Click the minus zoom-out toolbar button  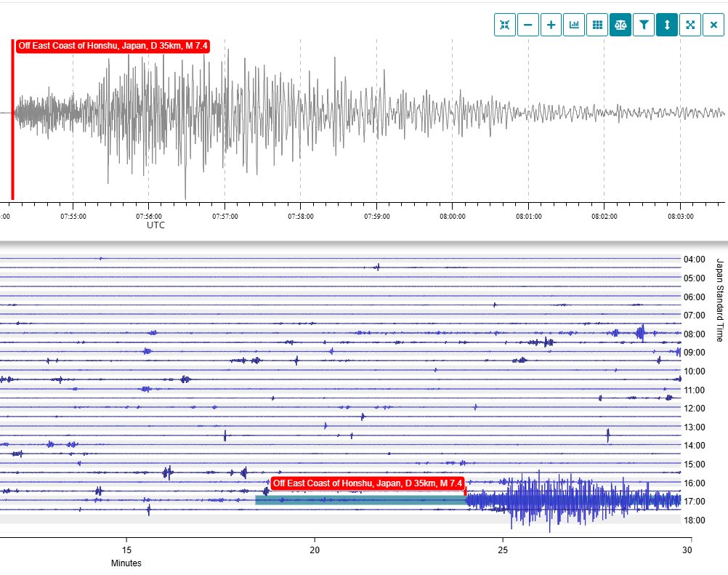tap(528, 25)
